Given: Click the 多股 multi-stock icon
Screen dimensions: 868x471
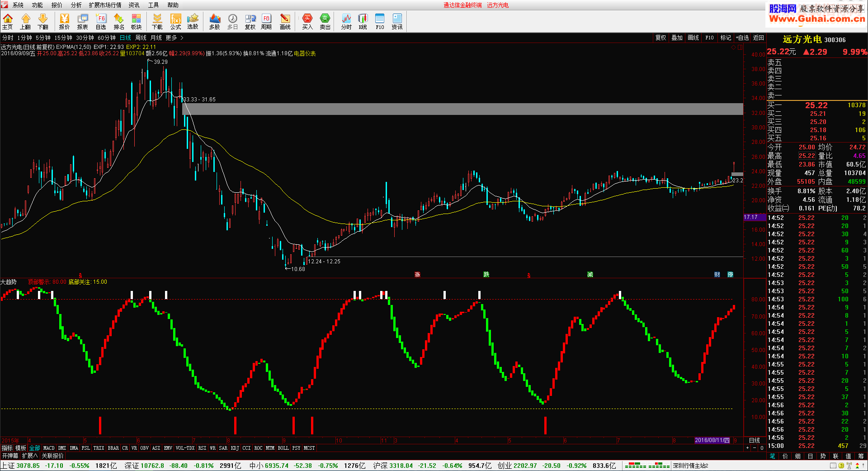Looking at the screenshot, I should 215,21.
